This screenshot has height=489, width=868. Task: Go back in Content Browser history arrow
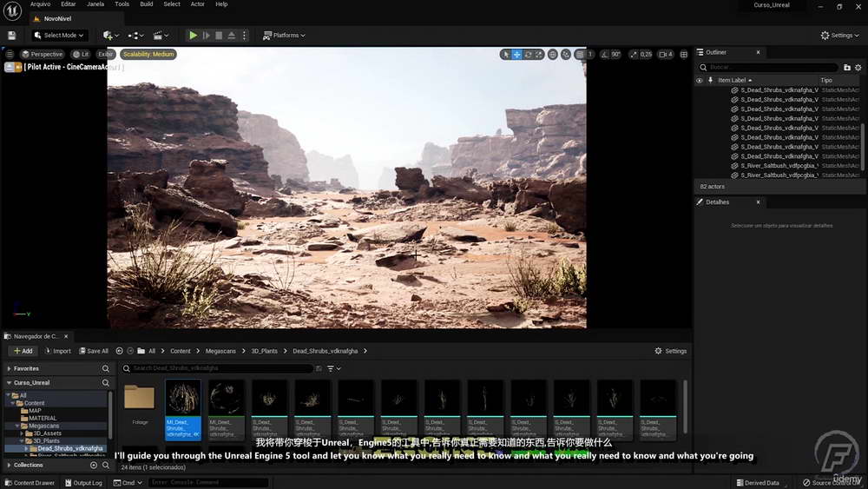coord(119,351)
